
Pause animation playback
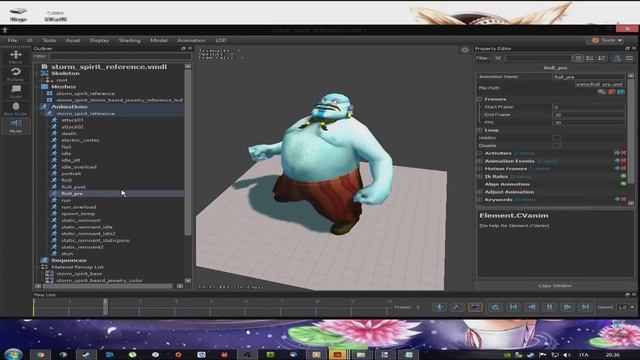click(549, 307)
